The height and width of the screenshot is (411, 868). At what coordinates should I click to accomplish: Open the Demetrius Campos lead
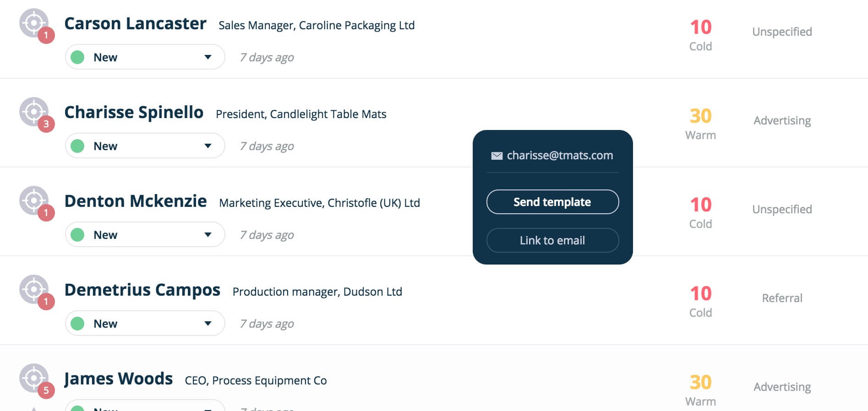tap(142, 290)
